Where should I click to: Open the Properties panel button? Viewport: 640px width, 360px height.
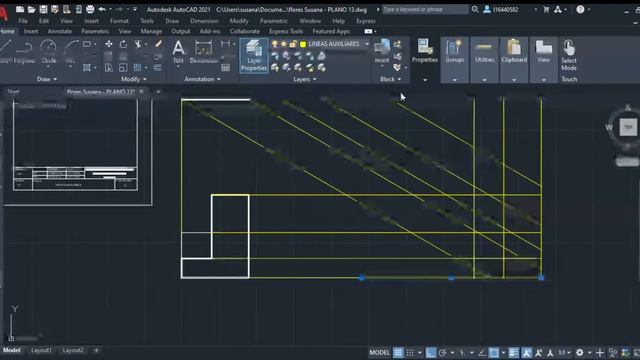coord(424,51)
